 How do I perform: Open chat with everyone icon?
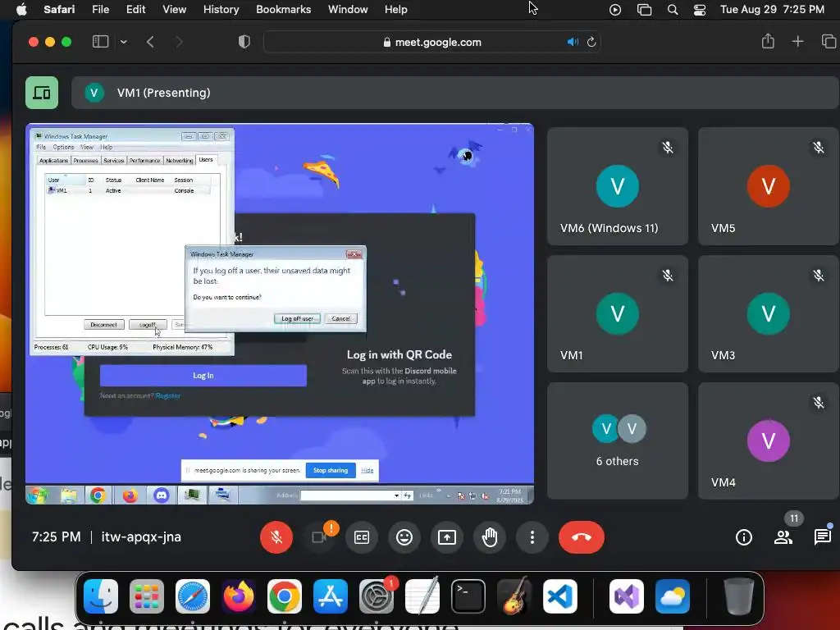pos(822,536)
